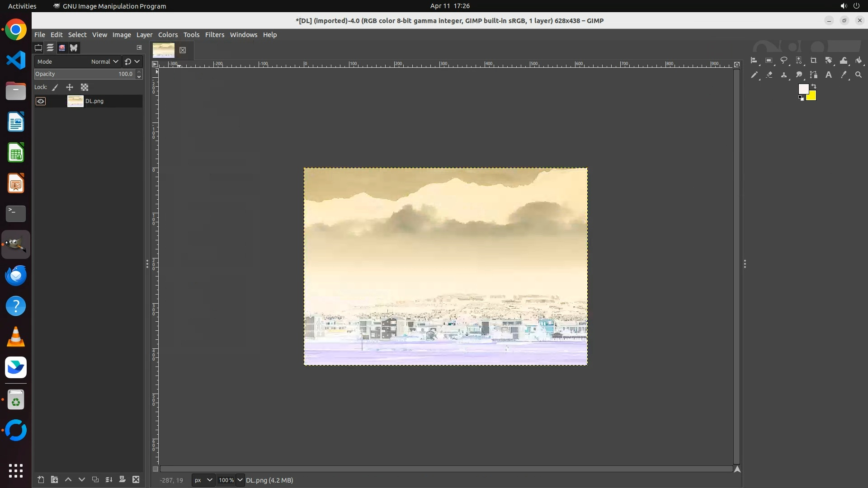Swap foreground and background colors
The height and width of the screenshot is (488, 868).
(814, 86)
